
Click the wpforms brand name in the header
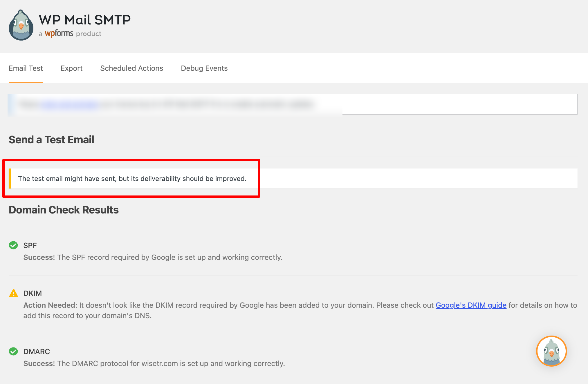pyautogui.click(x=59, y=33)
